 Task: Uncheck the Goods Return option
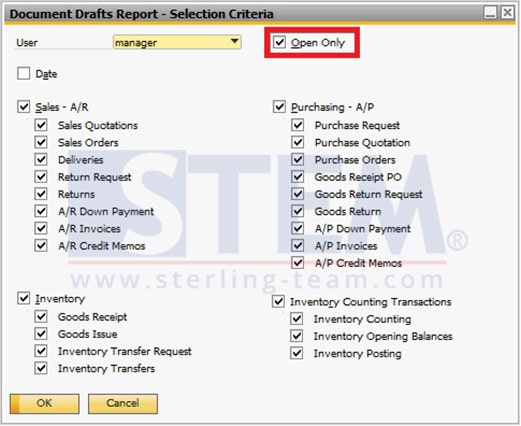[298, 211]
